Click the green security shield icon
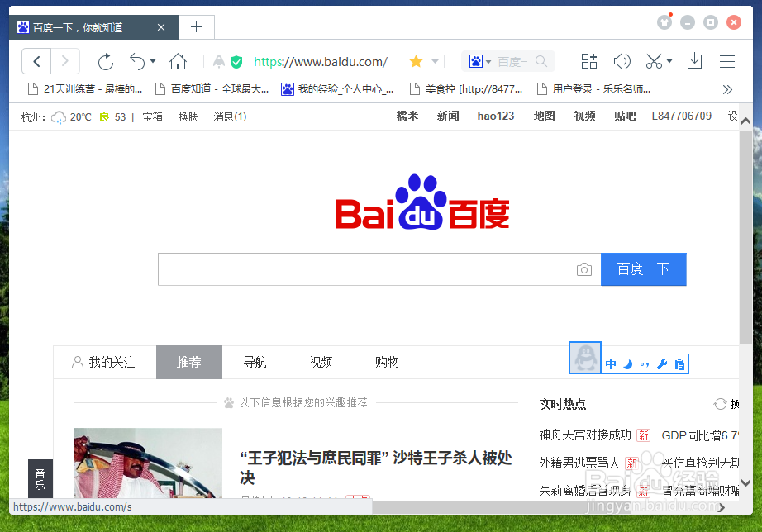The height and width of the screenshot is (532, 762). 236,62
